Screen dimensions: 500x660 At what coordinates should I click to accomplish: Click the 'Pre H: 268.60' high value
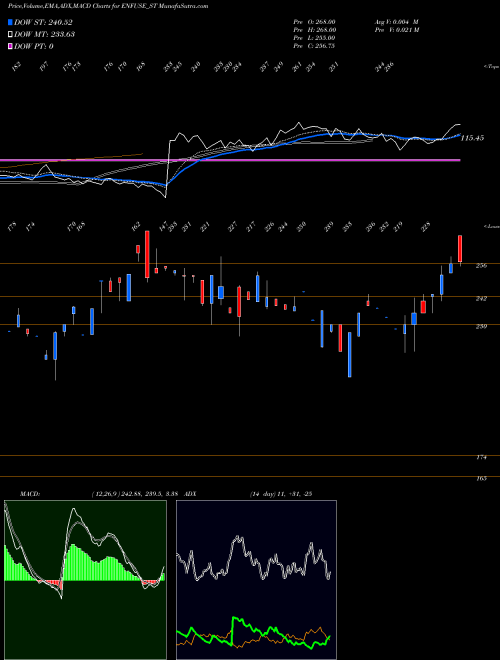(x=314, y=30)
